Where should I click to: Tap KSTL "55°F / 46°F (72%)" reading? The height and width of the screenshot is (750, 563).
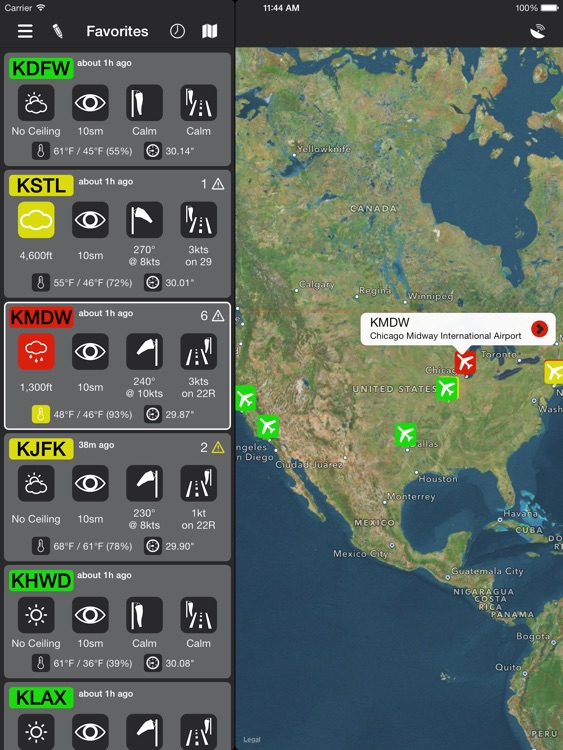pyautogui.click(x=93, y=283)
